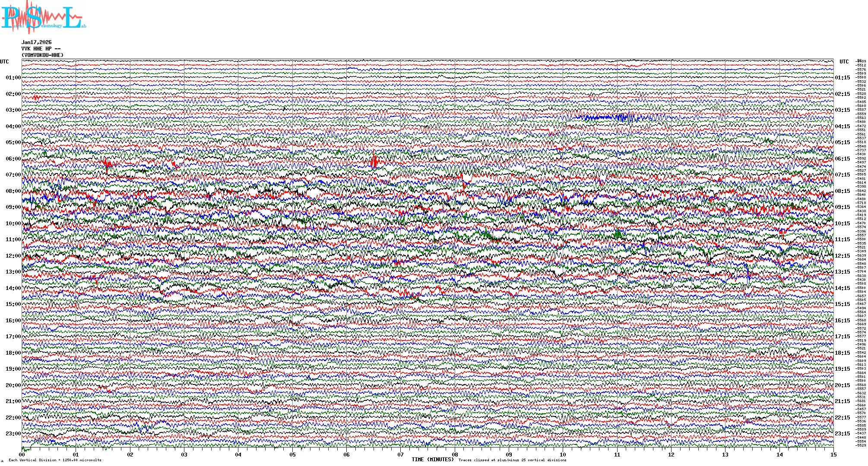Click the 03:15 time label on right

point(842,110)
